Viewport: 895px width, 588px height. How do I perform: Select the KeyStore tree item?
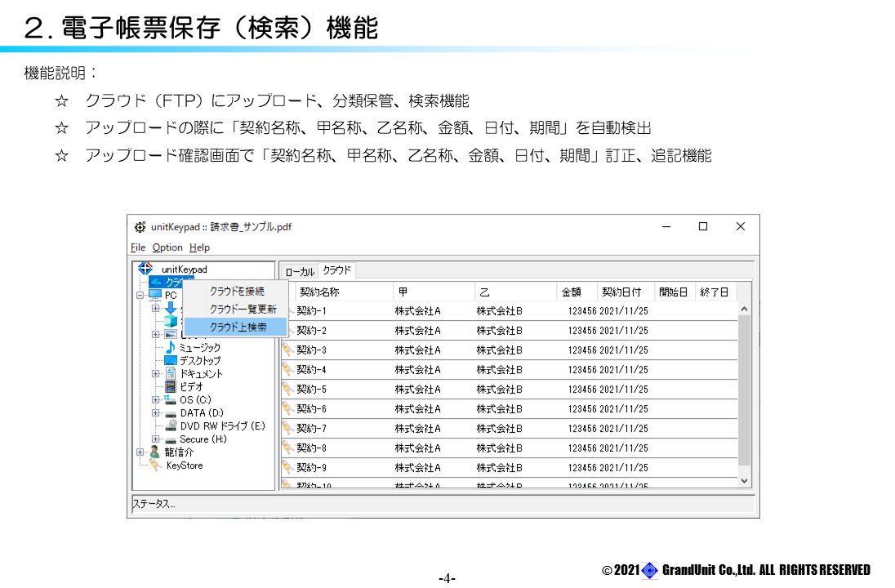click(185, 465)
